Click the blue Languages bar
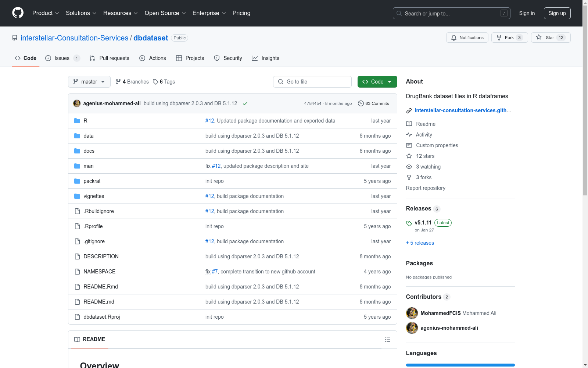 pyautogui.click(x=460, y=365)
